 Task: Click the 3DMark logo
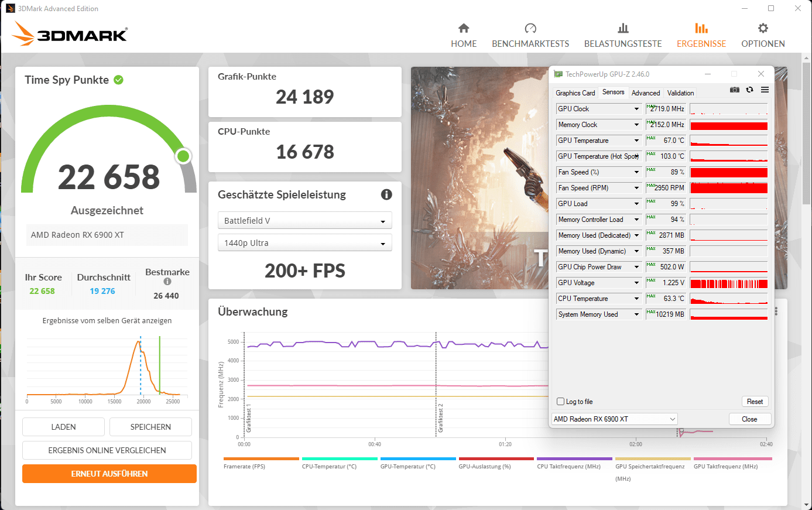click(x=70, y=34)
